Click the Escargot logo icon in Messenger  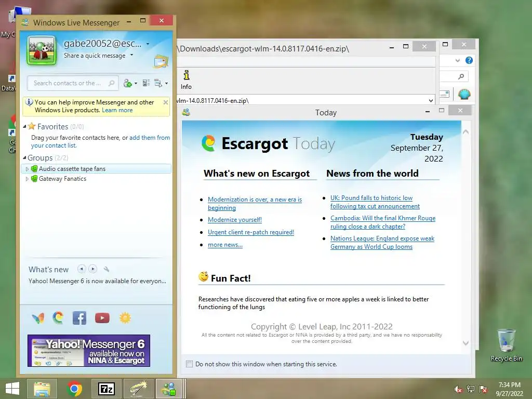pos(58,318)
